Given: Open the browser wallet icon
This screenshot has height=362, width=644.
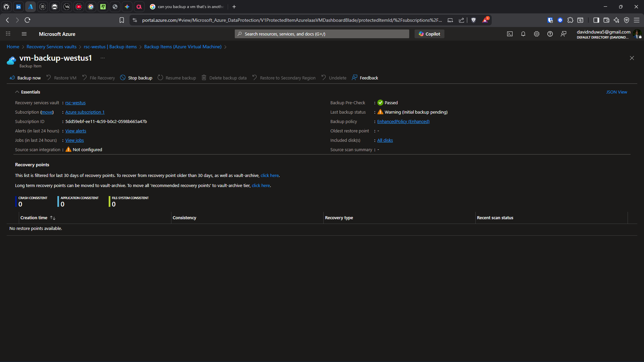Looking at the screenshot, I should coord(606,20).
